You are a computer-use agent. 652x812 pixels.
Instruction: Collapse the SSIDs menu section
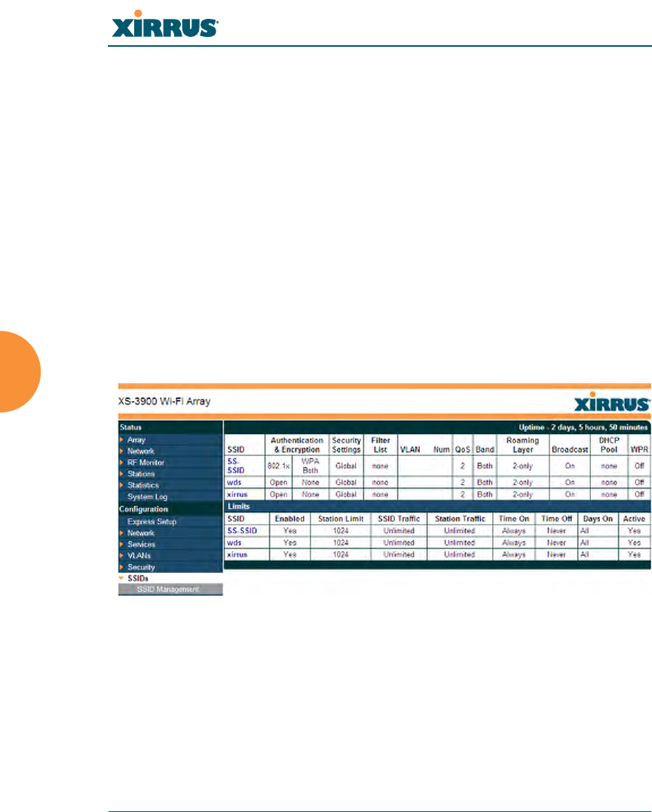pos(138,578)
